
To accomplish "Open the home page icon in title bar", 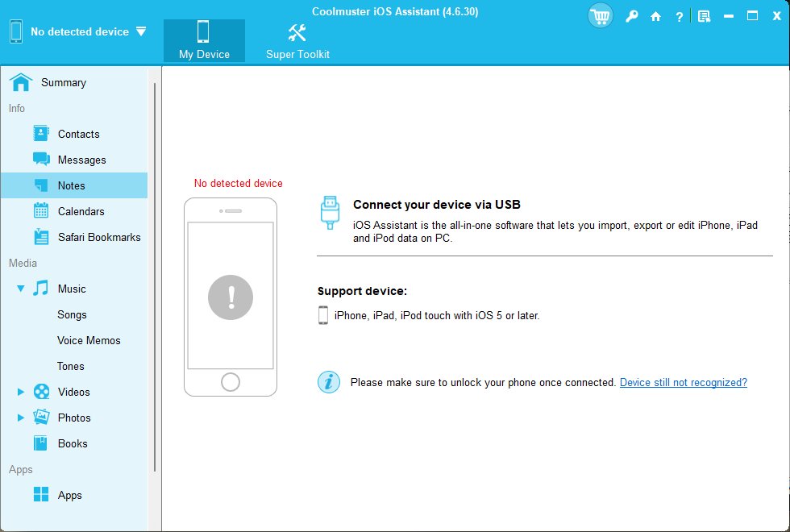I will click(x=655, y=17).
